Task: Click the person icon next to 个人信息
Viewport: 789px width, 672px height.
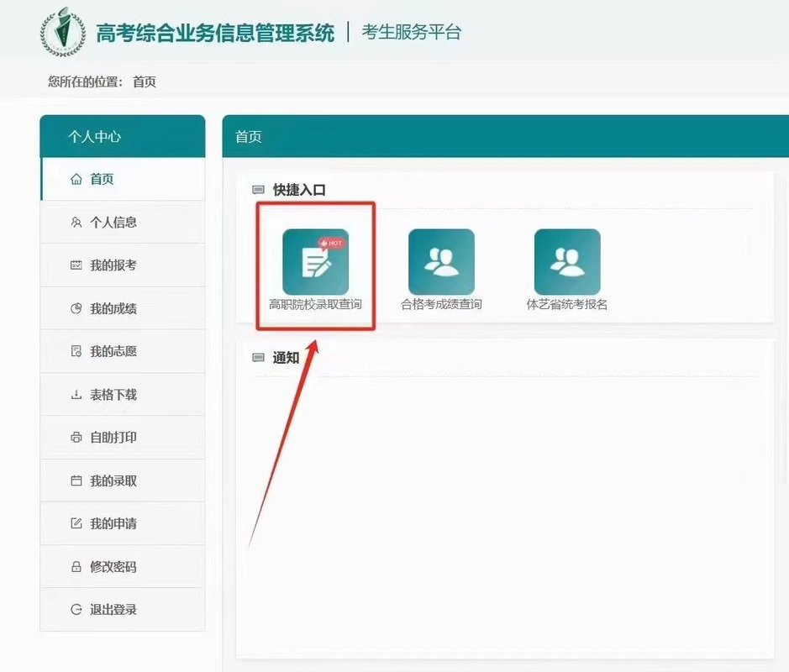Action: point(76,223)
